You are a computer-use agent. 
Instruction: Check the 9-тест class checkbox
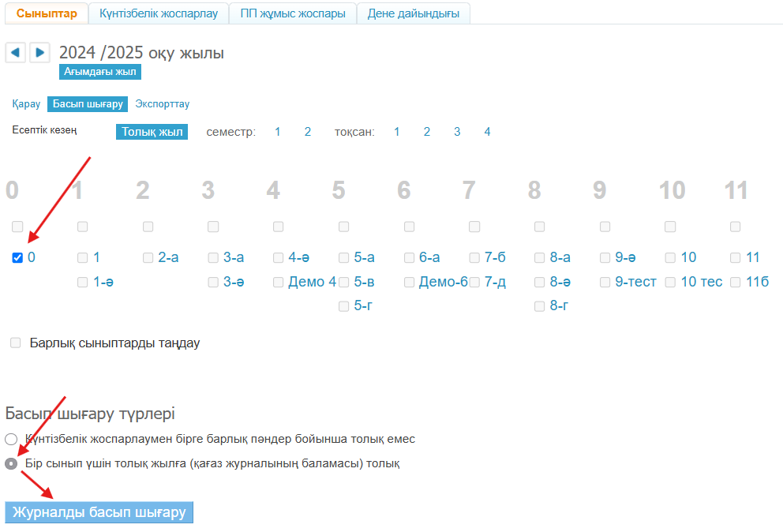605,281
